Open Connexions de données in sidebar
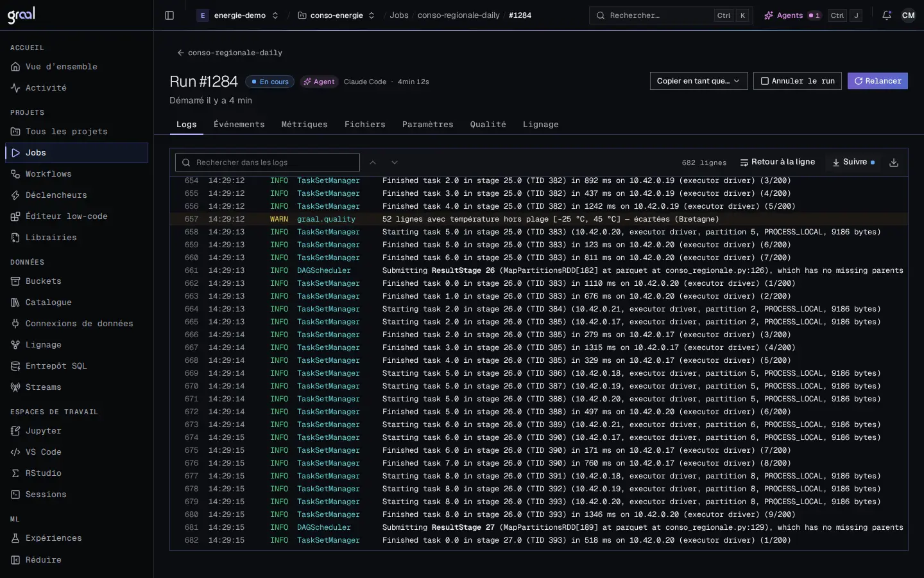924x578 pixels. (x=76, y=324)
